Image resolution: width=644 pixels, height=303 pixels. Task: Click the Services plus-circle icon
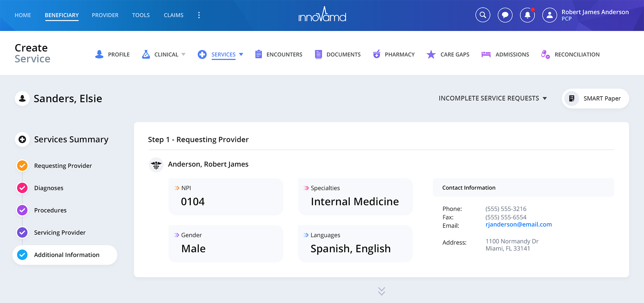(x=202, y=54)
